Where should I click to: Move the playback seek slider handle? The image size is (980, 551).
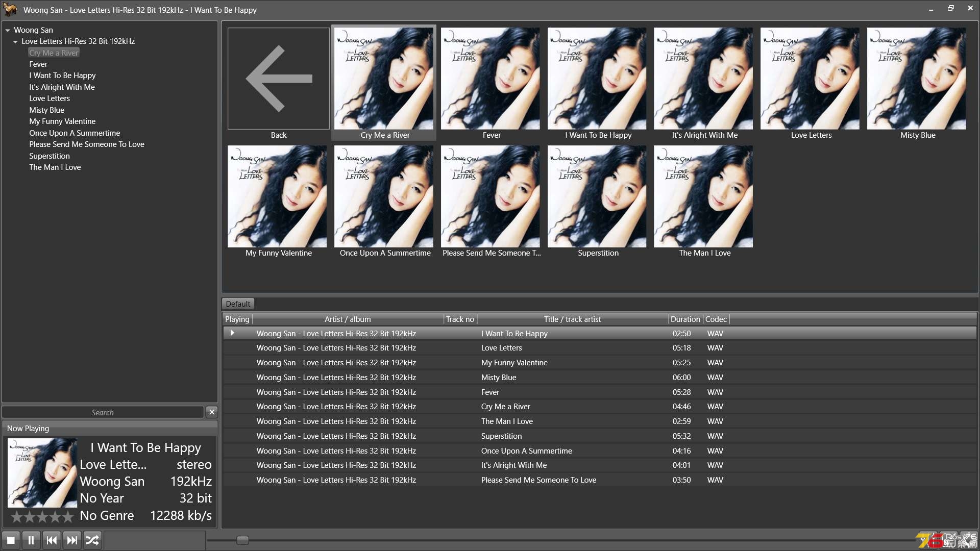point(242,540)
